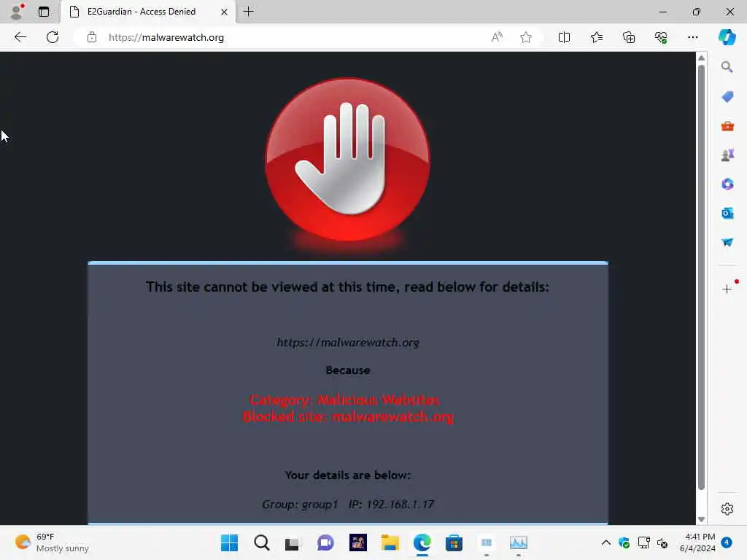Open Microsoft Store on taskbar
747x560 pixels.
[454, 542]
